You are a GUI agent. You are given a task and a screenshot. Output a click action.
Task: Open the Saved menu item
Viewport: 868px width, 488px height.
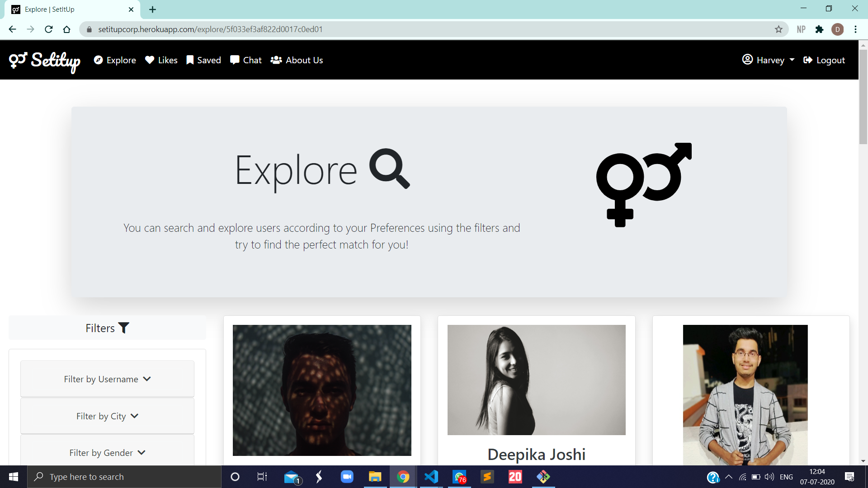coord(203,60)
